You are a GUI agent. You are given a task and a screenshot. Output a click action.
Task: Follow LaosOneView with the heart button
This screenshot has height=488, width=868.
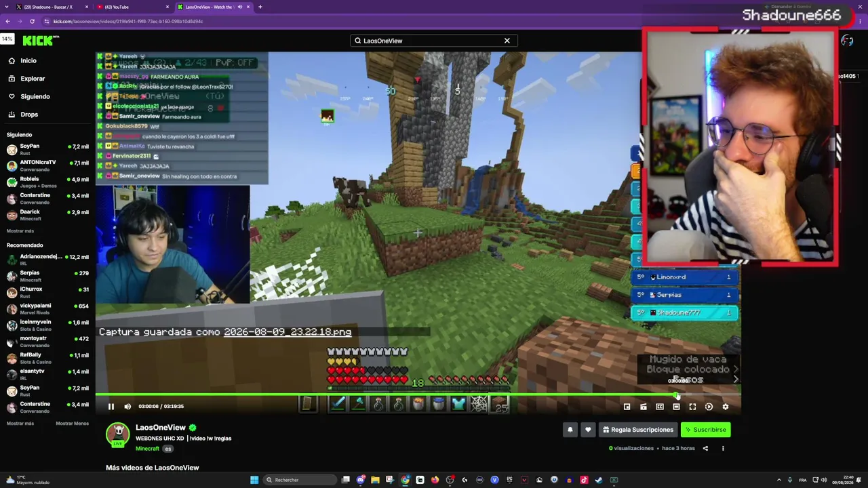pos(588,430)
